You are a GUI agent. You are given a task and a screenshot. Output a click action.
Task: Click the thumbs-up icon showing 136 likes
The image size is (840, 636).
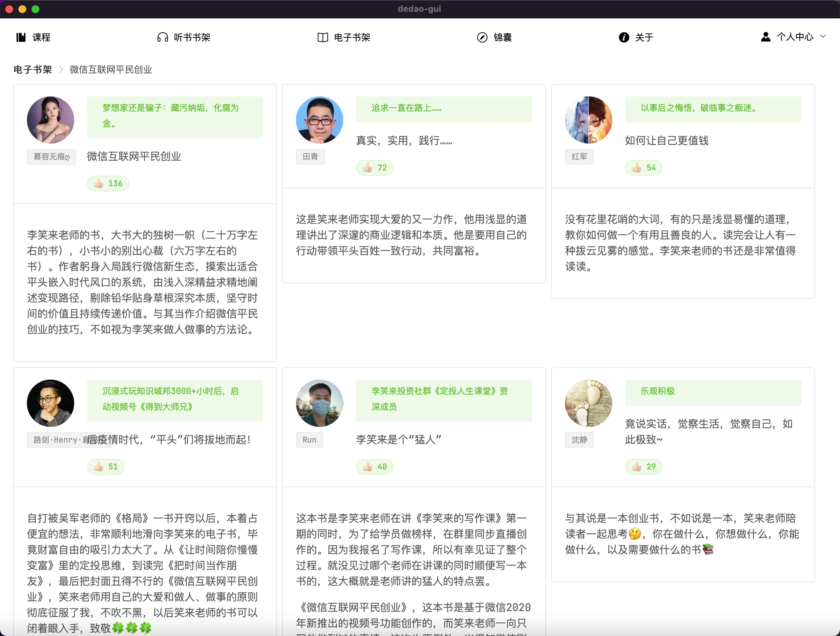[99, 184]
